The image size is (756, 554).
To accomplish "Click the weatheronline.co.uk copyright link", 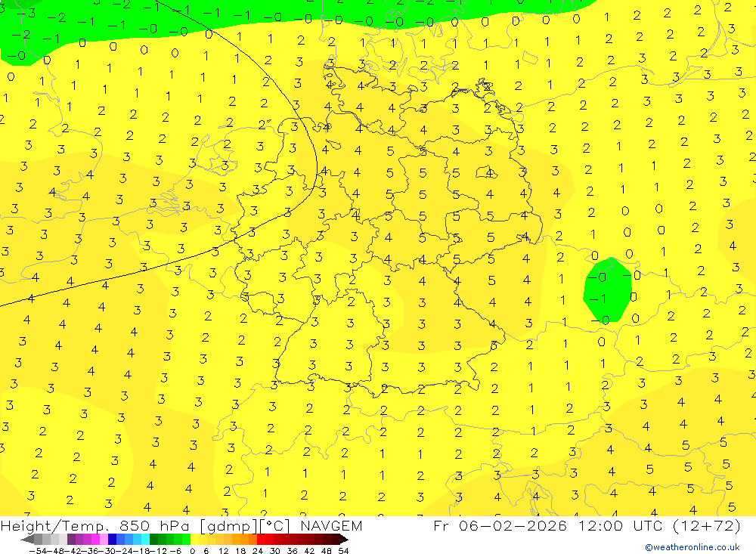I will pos(692,547).
